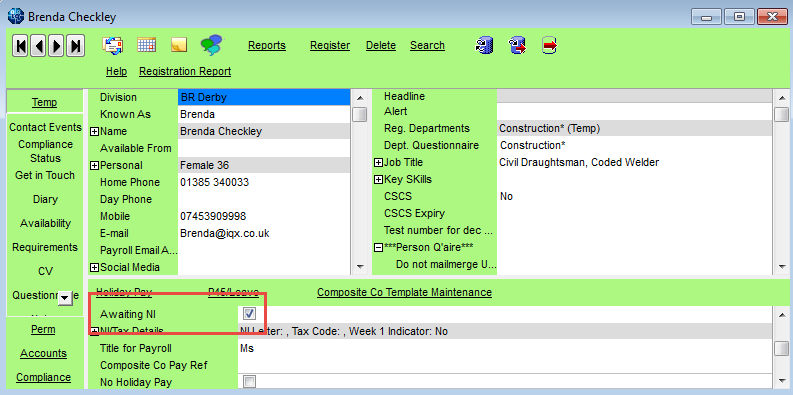
Task: Switch to the Accounts section
Action: point(43,354)
